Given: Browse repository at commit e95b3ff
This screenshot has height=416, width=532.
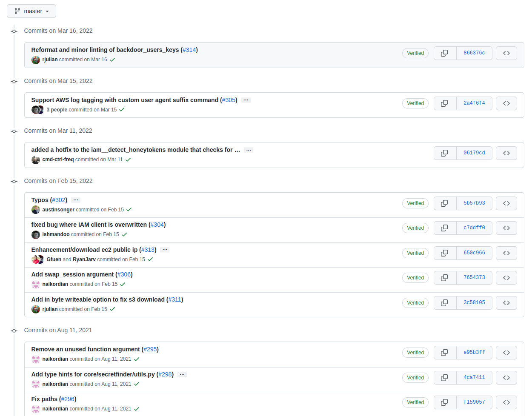Looking at the screenshot, I should [506, 353].
